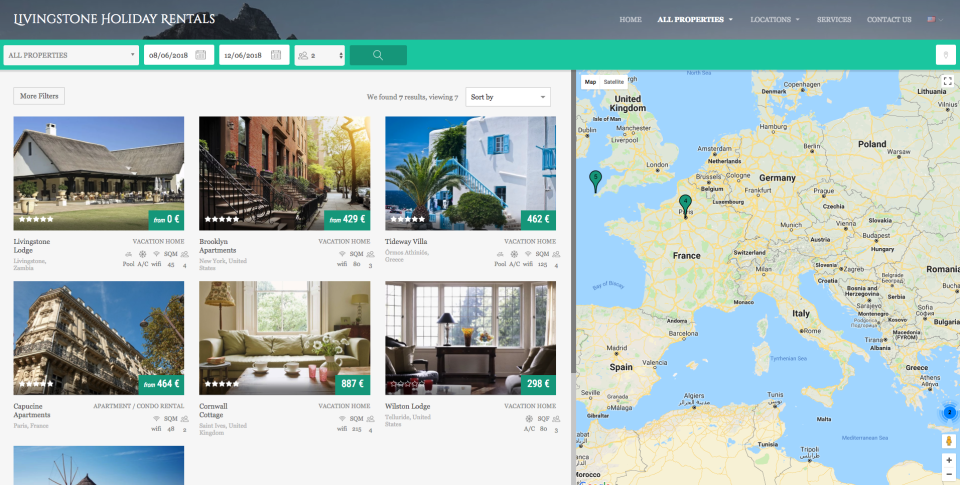Expand ALL PROPERTIES navigation menu arrow
The image size is (960, 485).
[x=730, y=20]
